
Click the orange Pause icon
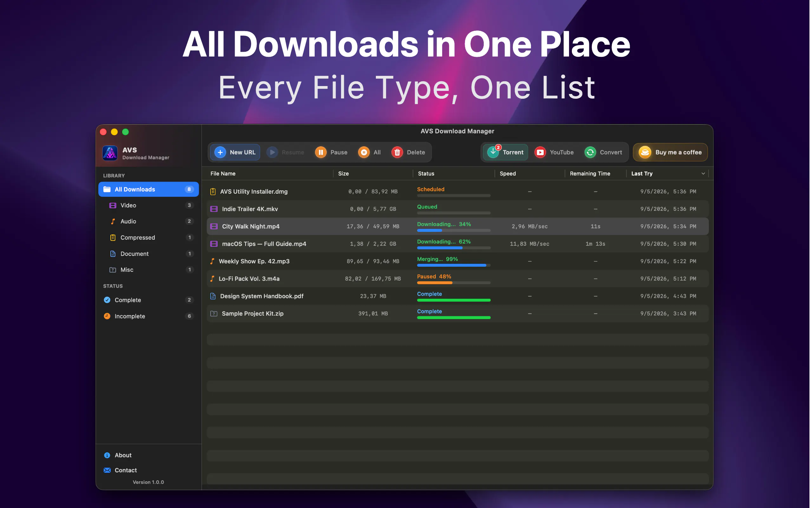[x=321, y=152]
